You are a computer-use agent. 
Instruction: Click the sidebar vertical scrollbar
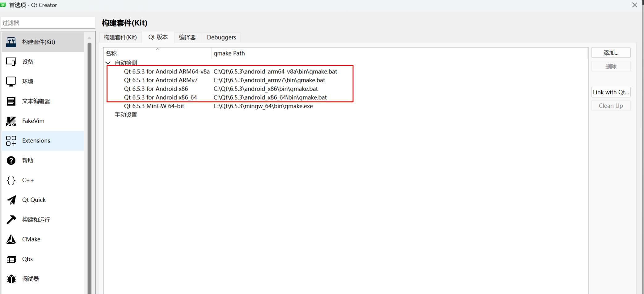pos(89,167)
